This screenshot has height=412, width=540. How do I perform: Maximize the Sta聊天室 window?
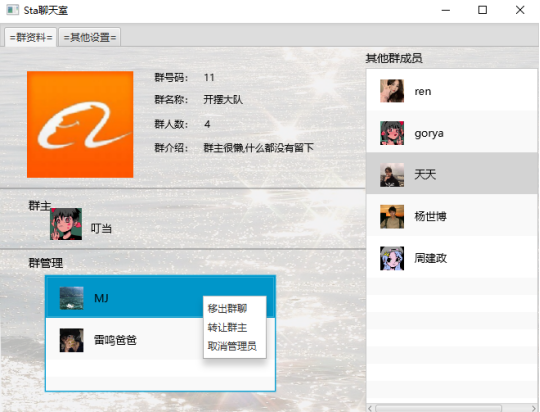(x=482, y=10)
